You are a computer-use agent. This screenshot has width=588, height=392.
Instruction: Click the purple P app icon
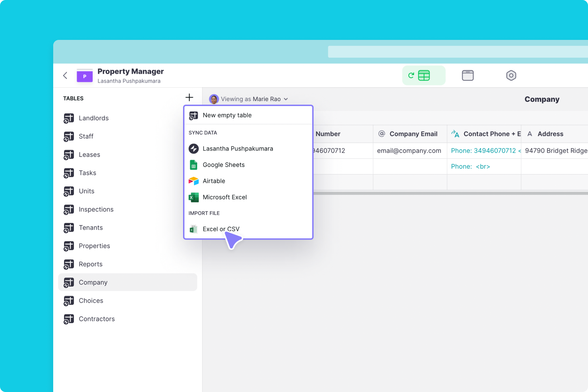(x=85, y=76)
